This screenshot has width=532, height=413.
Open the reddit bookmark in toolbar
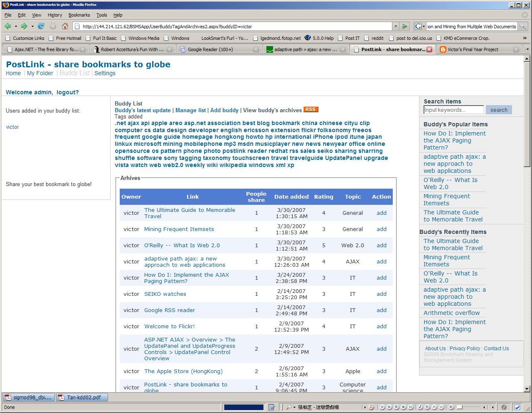click(x=374, y=38)
